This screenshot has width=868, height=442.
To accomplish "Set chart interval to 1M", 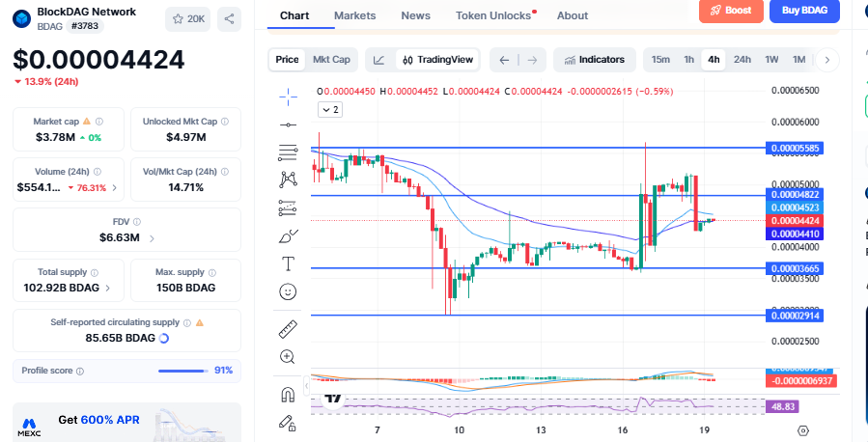I will pos(798,60).
